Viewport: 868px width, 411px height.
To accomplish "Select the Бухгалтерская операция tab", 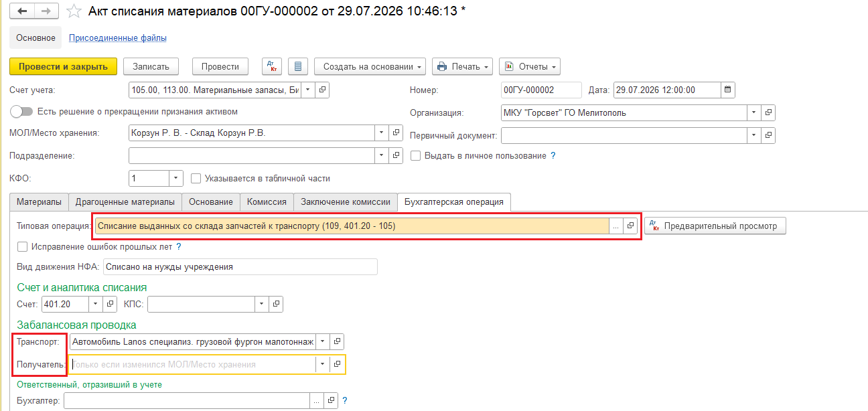I will point(455,201).
